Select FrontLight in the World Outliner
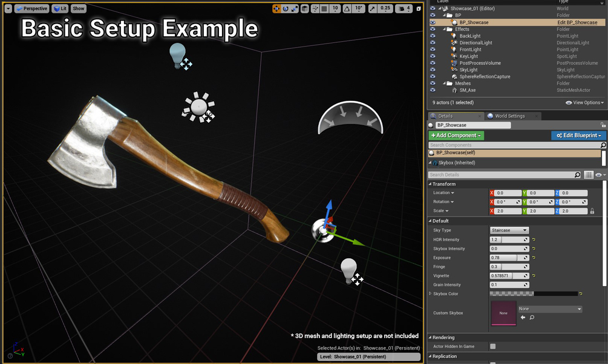 (470, 50)
